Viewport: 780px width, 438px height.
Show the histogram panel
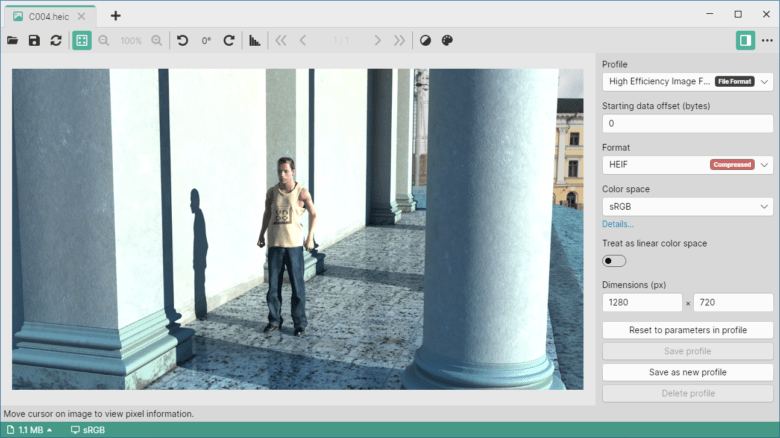255,40
